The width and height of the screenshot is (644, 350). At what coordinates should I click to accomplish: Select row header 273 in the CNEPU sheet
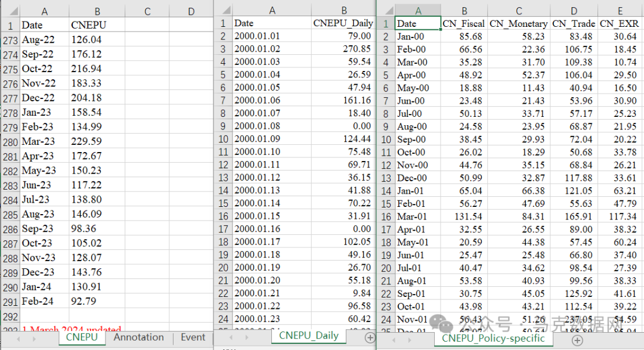point(10,41)
